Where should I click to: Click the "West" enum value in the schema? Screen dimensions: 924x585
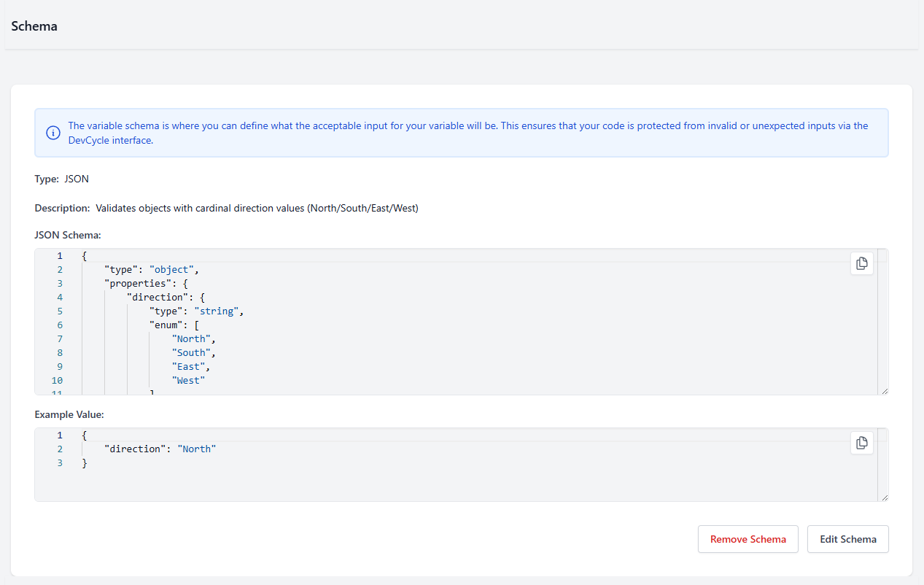pos(188,380)
